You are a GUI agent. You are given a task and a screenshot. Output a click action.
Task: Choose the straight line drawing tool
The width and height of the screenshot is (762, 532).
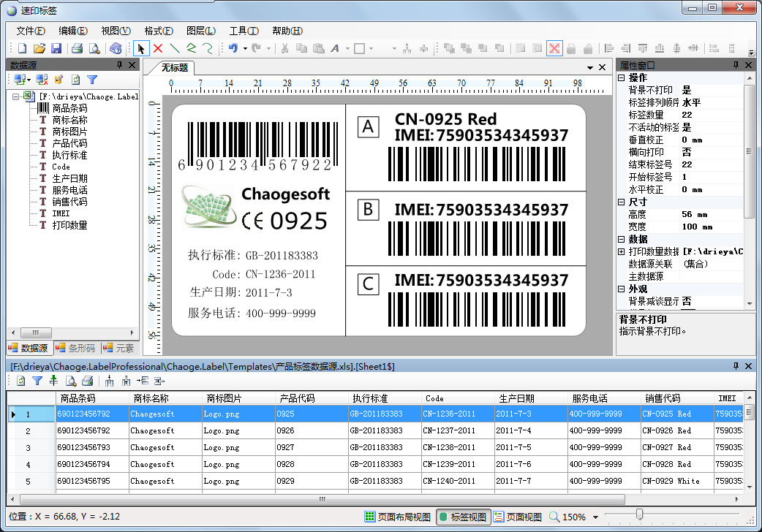click(x=175, y=49)
